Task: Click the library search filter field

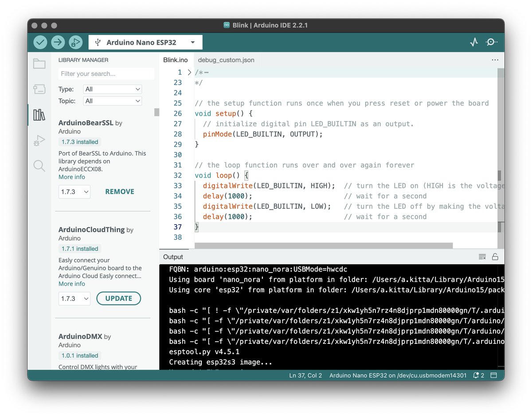Action: 106,73
